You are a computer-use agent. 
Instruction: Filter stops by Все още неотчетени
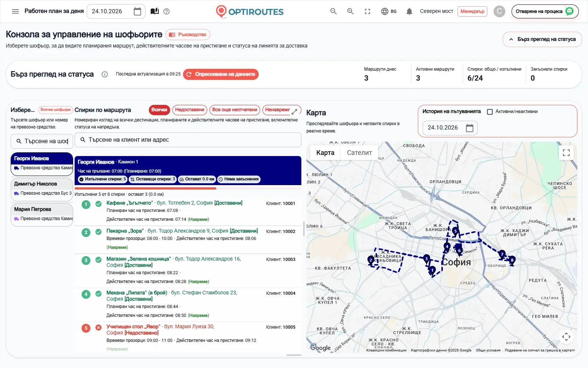click(235, 110)
